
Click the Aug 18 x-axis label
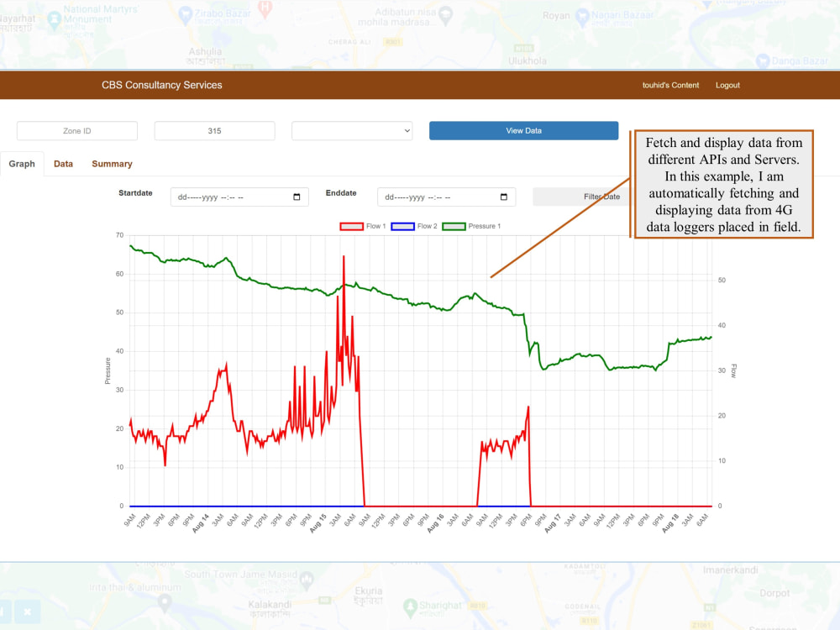(x=670, y=523)
